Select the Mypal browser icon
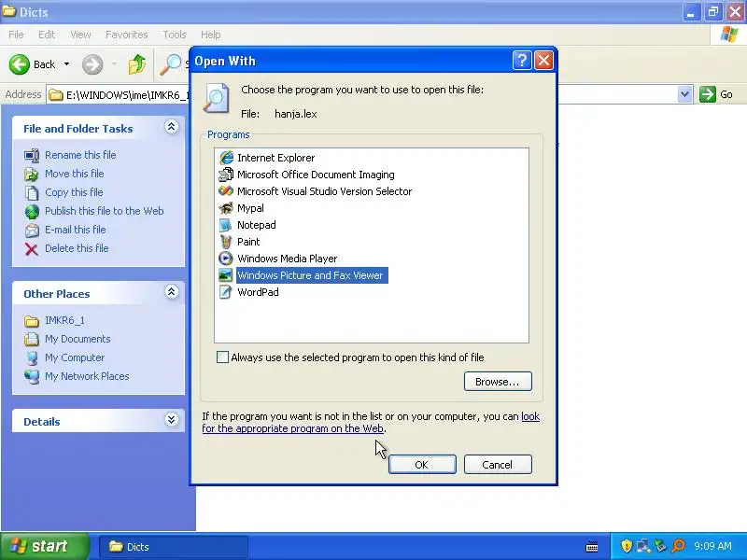Image resolution: width=747 pixels, height=560 pixels. (x=226, y=208)
